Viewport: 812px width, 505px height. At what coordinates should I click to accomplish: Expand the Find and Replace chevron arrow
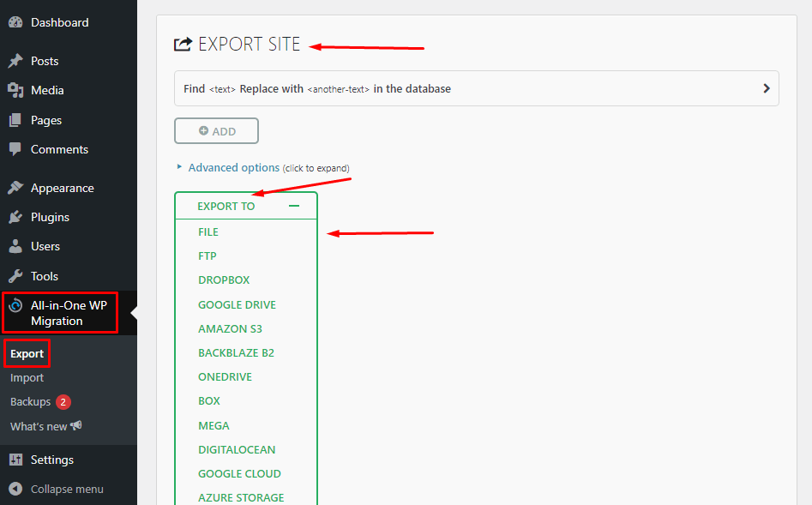tap(767, 88)
